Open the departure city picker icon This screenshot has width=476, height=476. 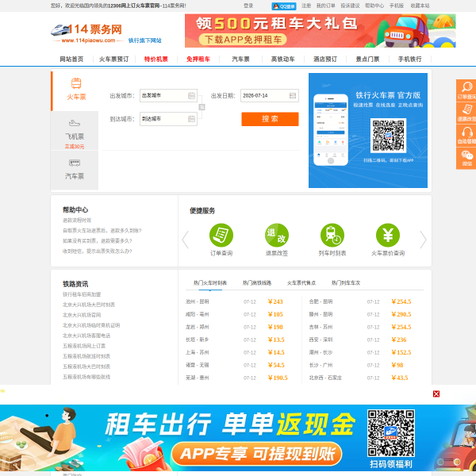click(191, 96)
